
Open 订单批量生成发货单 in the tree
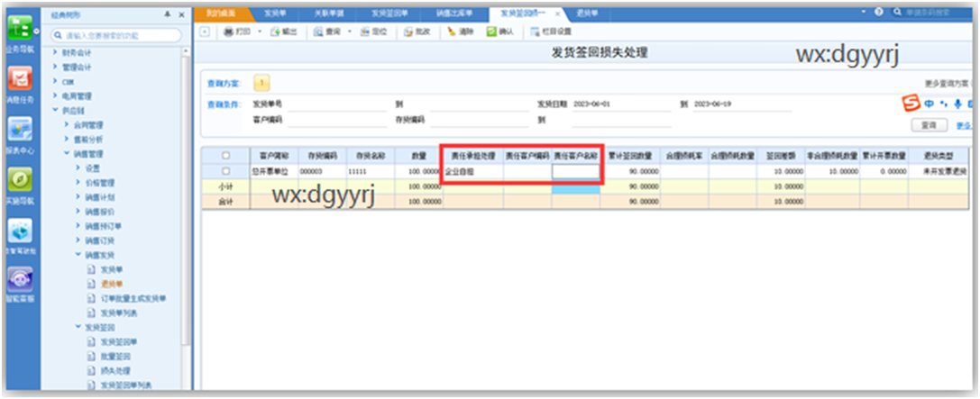(x=133, y=298)
